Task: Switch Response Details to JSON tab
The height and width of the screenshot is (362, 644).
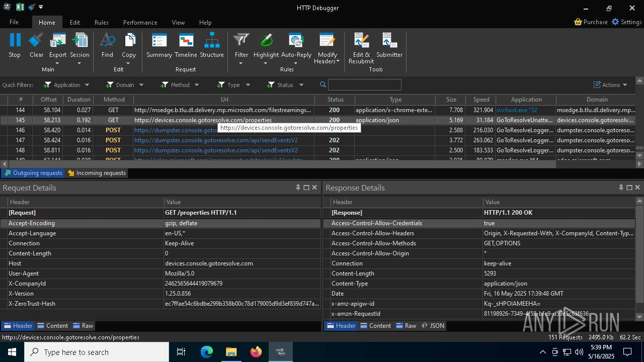Action: coord(433,326)
